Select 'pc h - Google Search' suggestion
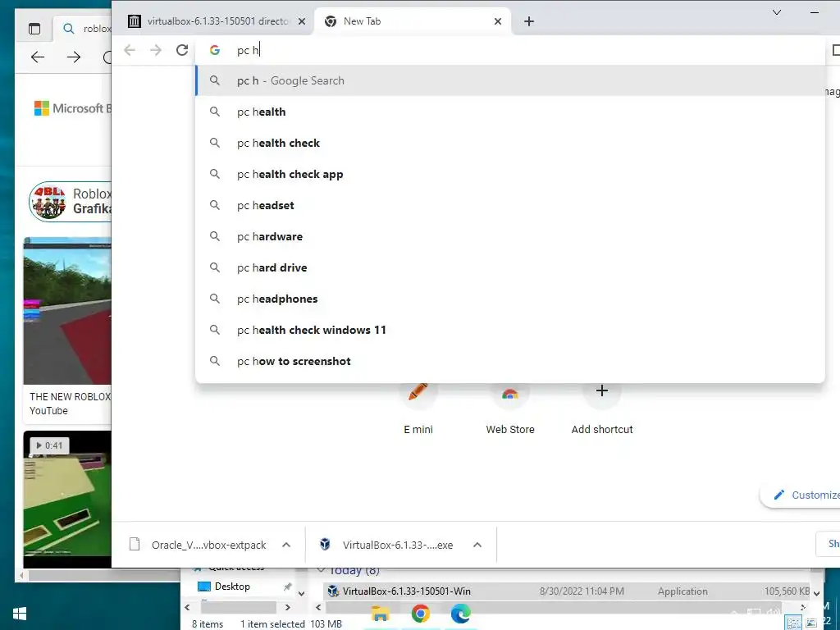 [x=510, y=81]
